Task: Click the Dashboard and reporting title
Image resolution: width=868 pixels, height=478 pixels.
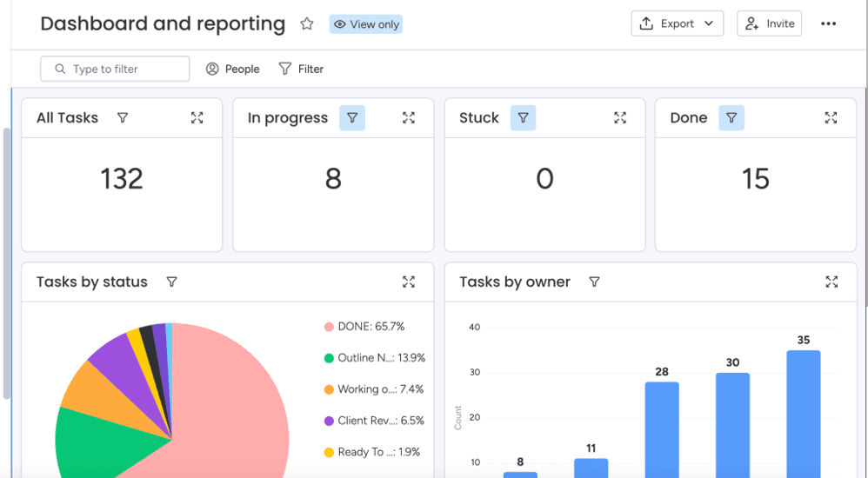Action: pos(163,23)
